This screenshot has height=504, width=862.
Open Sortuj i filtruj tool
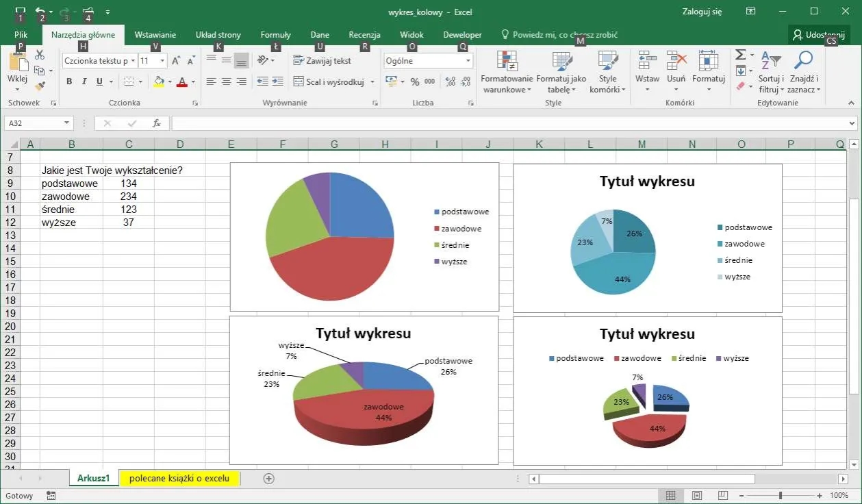click(770, 72)
